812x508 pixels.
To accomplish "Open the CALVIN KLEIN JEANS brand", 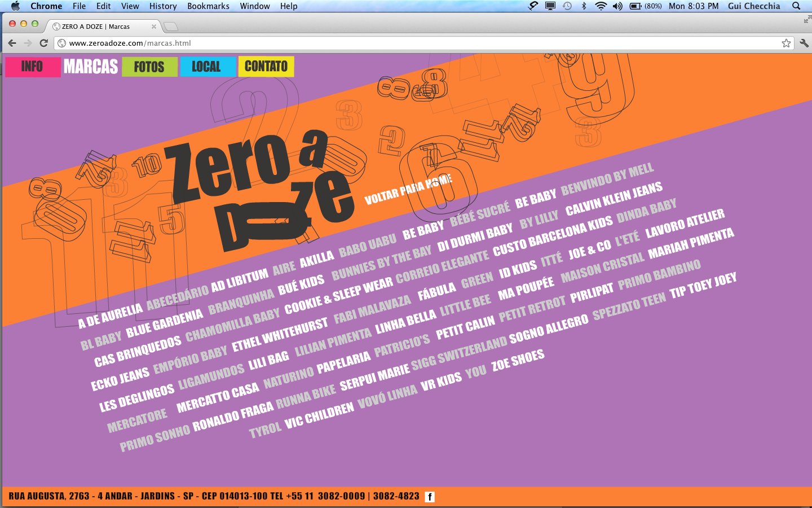I will coord(614,199).
